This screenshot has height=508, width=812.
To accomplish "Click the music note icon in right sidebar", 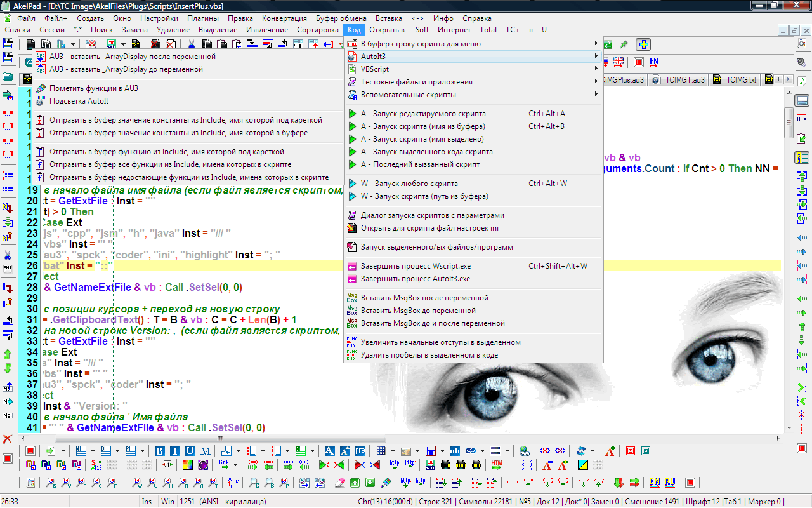I will pos(802,81).
